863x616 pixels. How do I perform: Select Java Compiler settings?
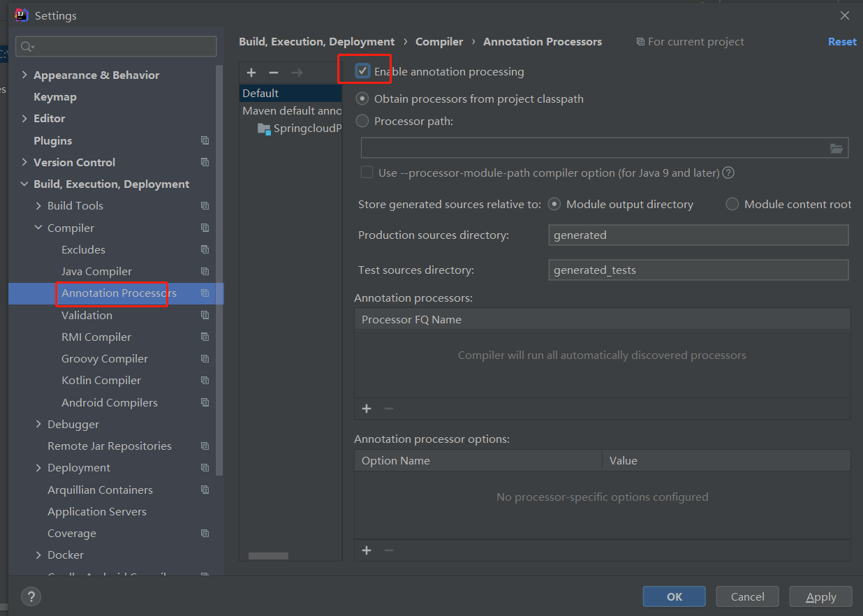point(96,271)
